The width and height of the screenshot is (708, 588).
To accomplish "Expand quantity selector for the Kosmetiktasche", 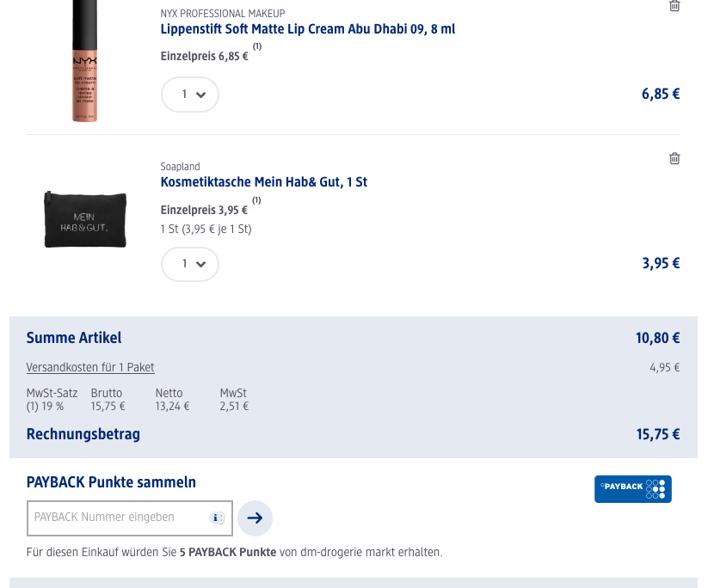I will pos(190,264).
